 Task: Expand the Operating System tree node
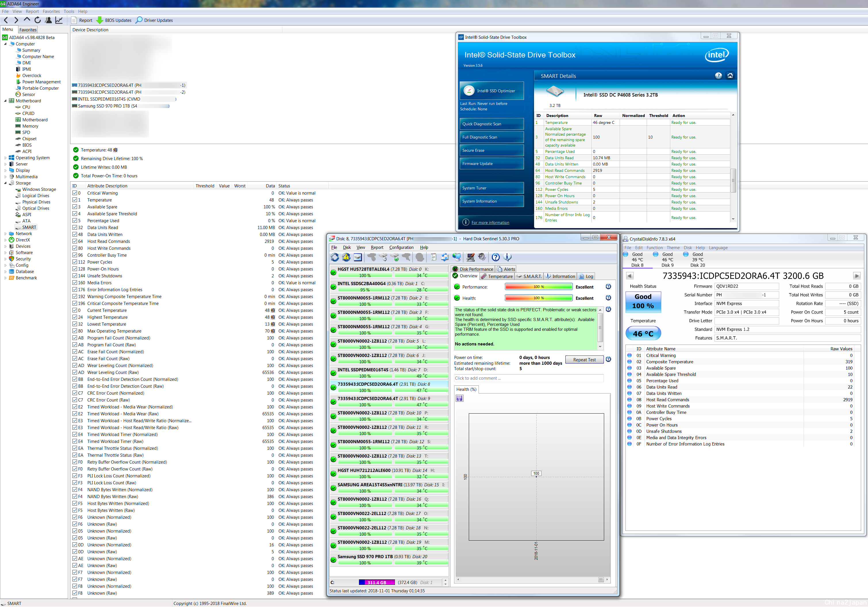point(5,157)
